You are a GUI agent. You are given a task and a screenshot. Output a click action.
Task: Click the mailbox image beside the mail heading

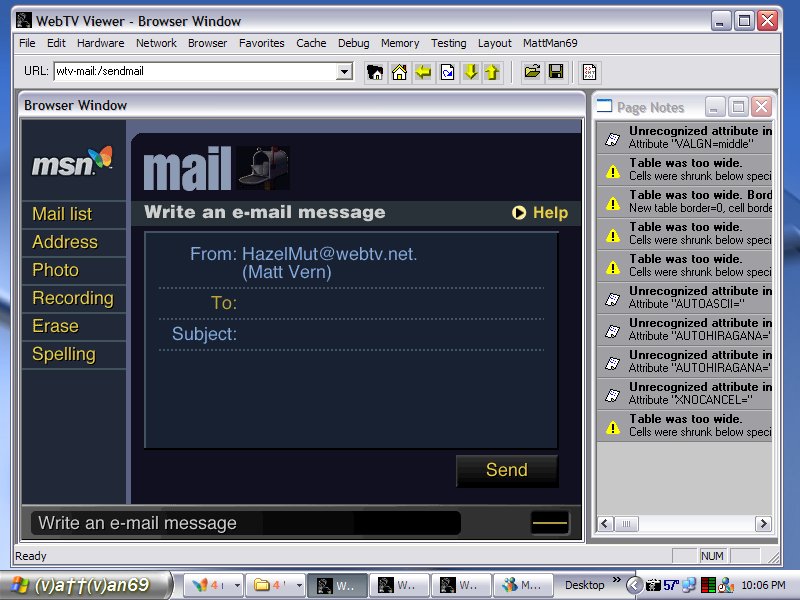[264, 168]
